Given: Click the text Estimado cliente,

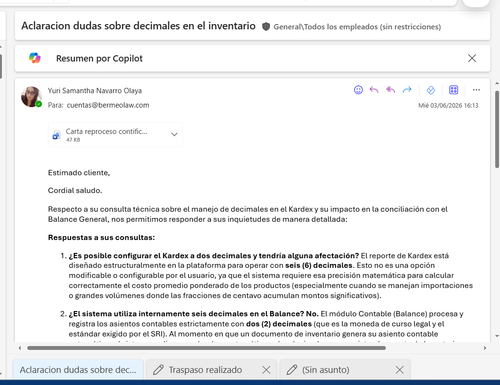Looking at the screenshot, I should pos(79,173).
